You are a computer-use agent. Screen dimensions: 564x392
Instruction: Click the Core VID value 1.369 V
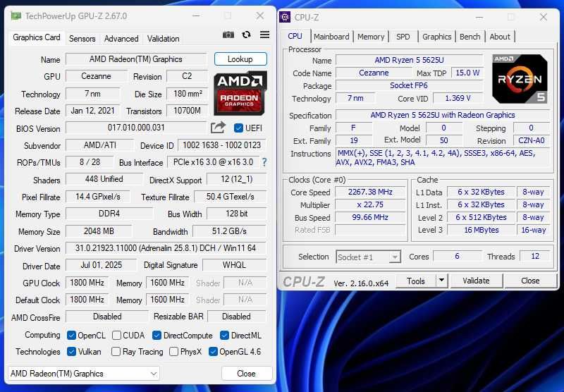click(x=458, y=98)
